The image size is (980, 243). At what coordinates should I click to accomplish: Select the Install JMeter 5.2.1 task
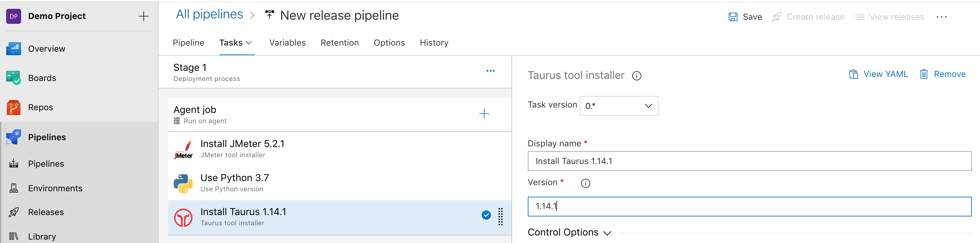pyautogui.click(x=339, y=149)
